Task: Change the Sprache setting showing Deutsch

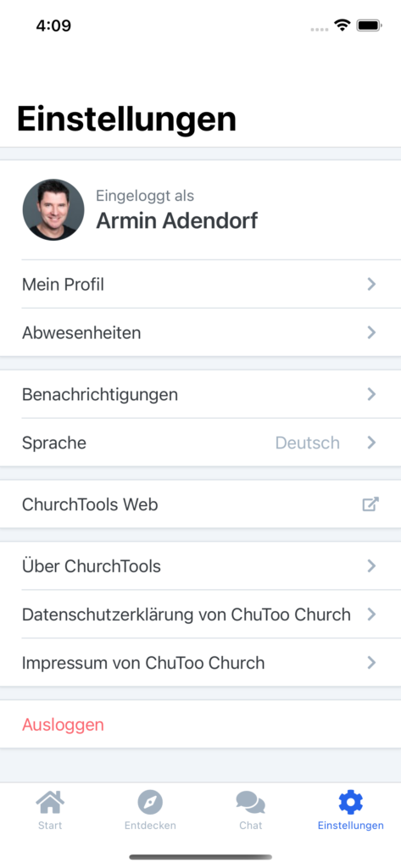Action: (200, 442)
